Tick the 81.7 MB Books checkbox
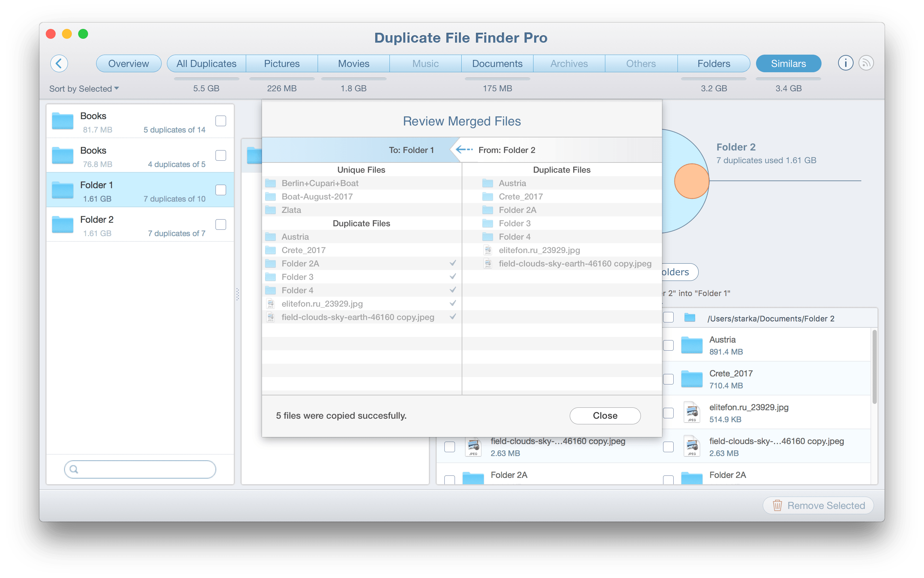The width and height of the screenshot is (924, 578). [x=221, y=121]
